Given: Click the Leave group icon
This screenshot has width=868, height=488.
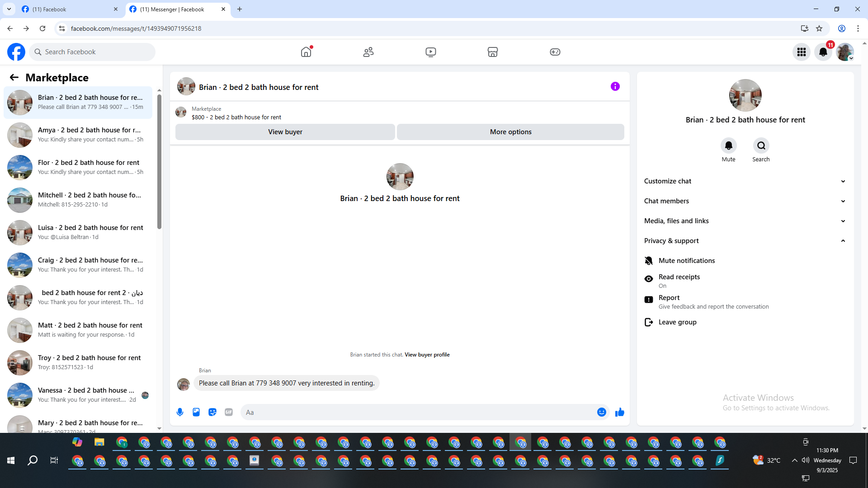Looking at the screenshot, I should (x=649, y=322).
